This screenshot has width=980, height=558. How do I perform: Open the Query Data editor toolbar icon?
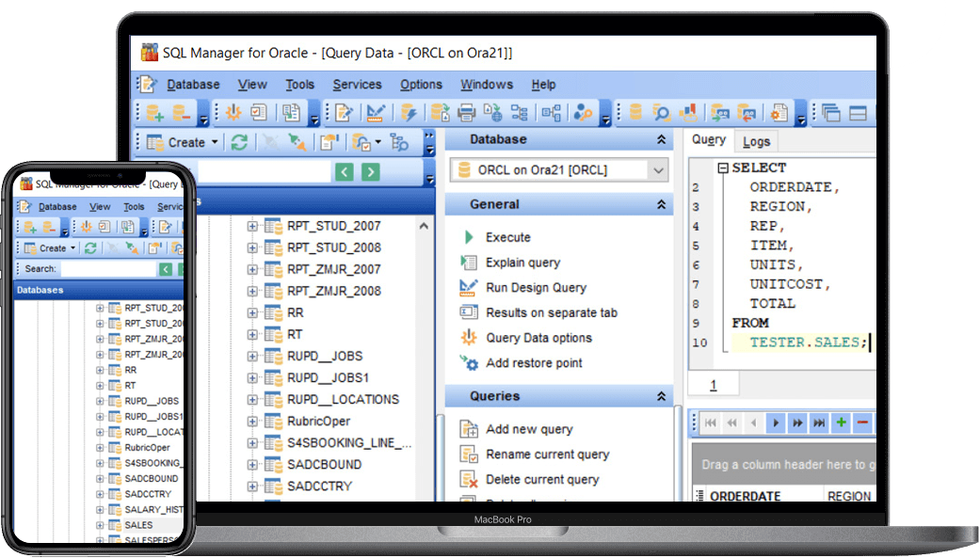(344, 113)
